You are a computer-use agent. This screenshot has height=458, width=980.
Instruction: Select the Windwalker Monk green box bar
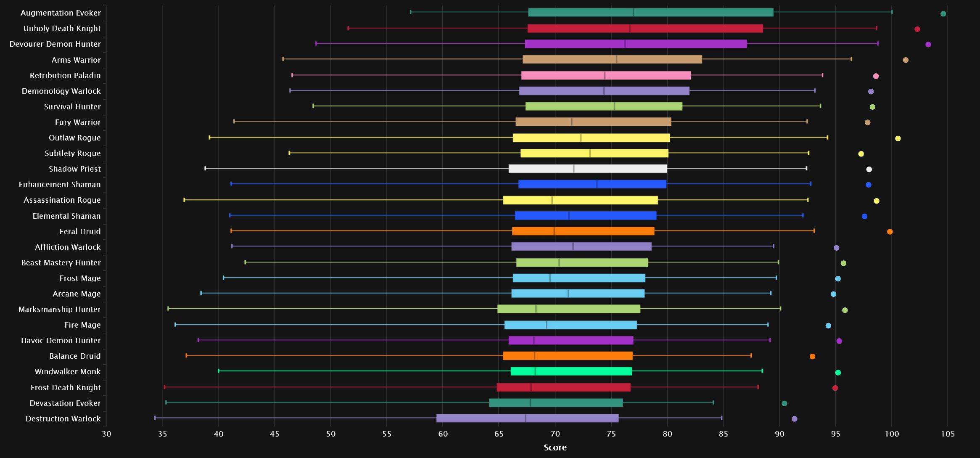[x=571, y=371]
